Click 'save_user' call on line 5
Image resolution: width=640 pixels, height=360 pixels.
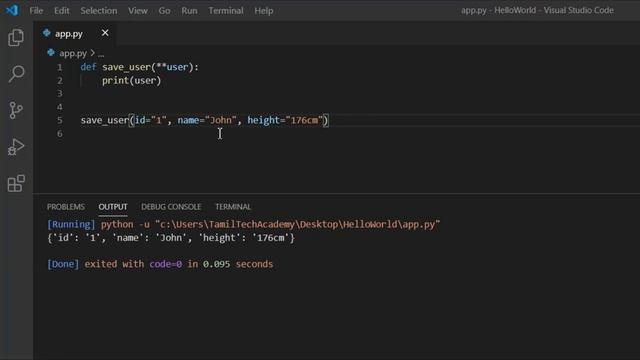point(105,120)
